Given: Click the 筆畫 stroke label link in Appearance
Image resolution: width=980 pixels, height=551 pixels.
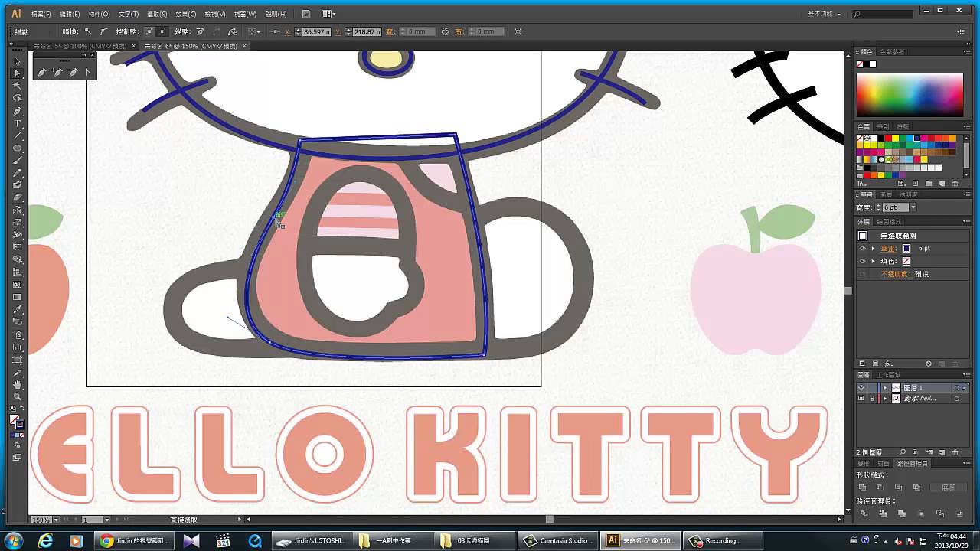Looking at the screenshot, I should pos(887,249).
